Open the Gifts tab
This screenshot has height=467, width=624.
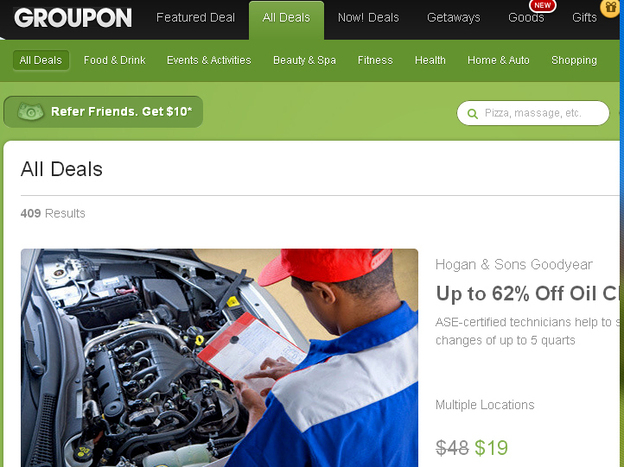(584, 18)
